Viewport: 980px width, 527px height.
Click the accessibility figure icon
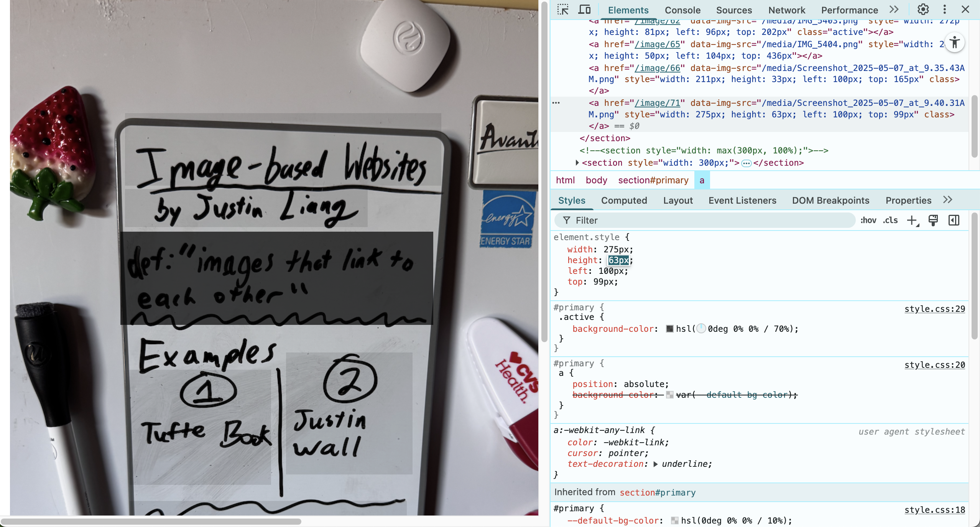955,43
